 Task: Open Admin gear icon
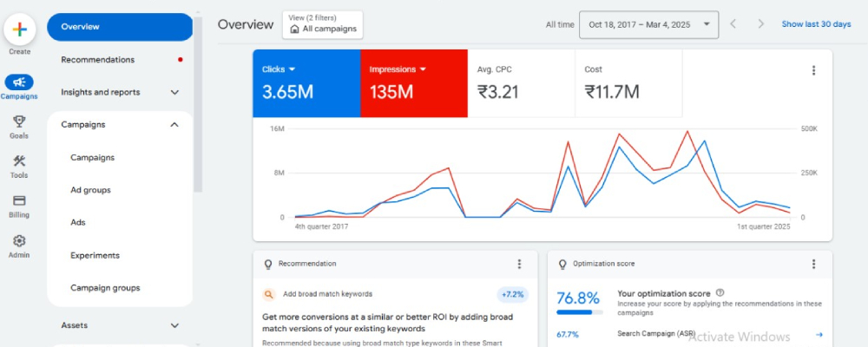(19, 241)
